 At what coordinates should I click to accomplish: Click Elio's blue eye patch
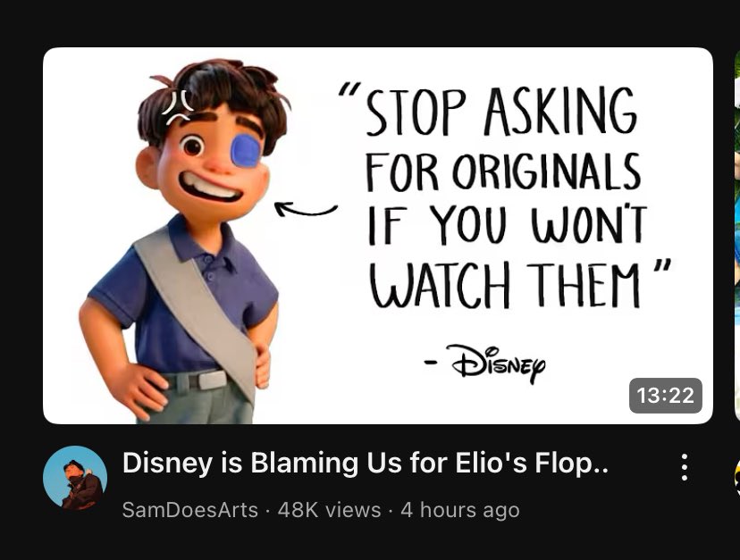[x=245, y=151]
